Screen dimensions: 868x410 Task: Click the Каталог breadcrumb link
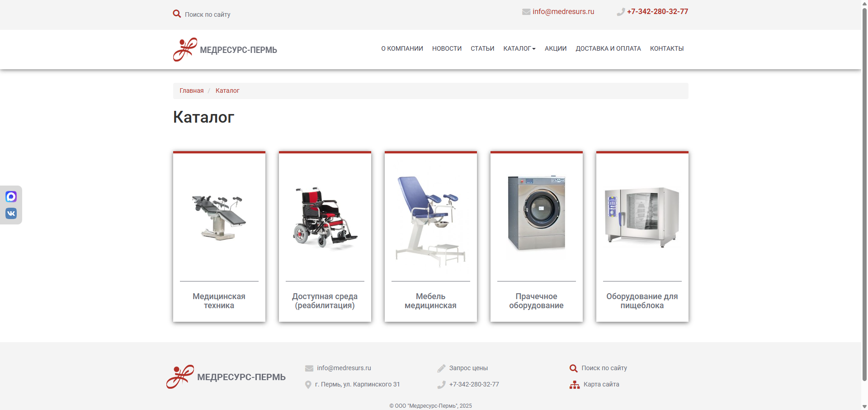click(227, 91)
